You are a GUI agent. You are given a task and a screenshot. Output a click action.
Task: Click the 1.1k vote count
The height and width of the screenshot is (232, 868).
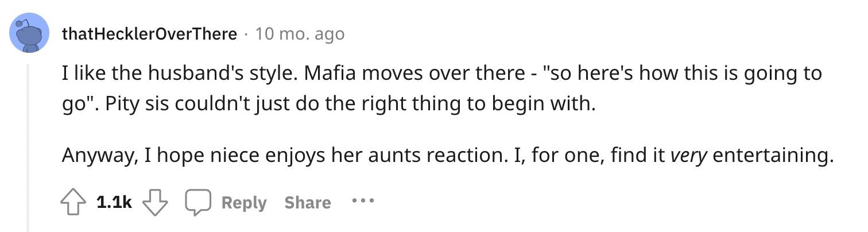(x=114, y=202)
